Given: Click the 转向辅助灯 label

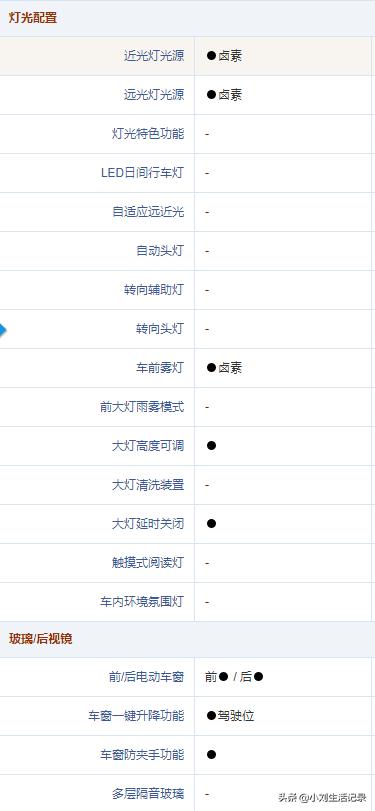Looking at the screenshot, I should pyautogui.click(x=154, y=290).
